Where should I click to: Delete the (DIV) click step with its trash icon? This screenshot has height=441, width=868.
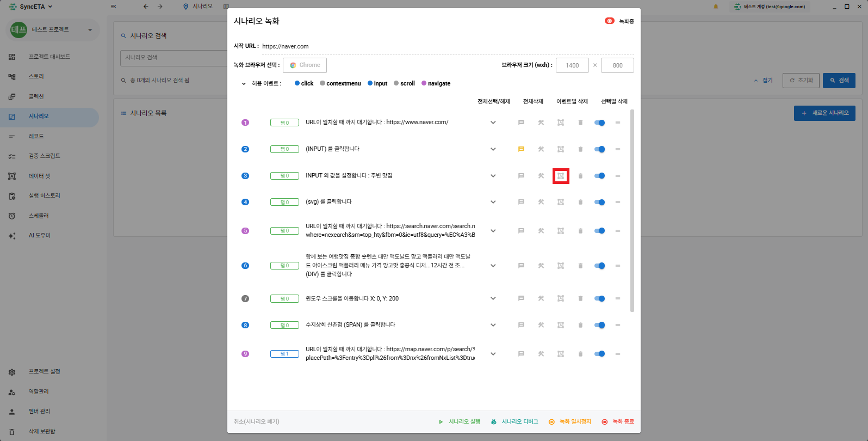point(580,266)
